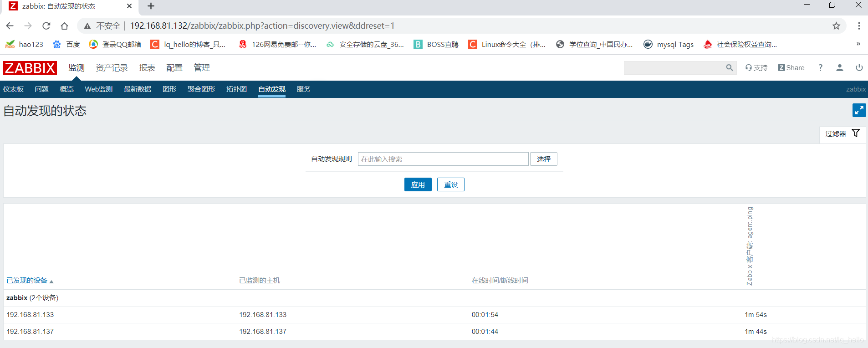
Task: Go forward in browser history
Action: [28, 26]
